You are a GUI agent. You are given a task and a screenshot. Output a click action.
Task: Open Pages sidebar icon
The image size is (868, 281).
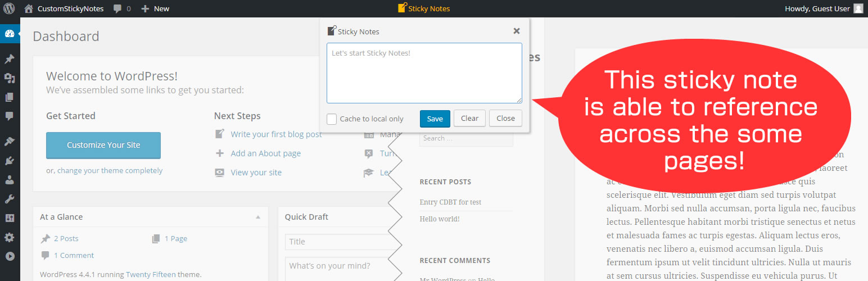tap(10, 97)
